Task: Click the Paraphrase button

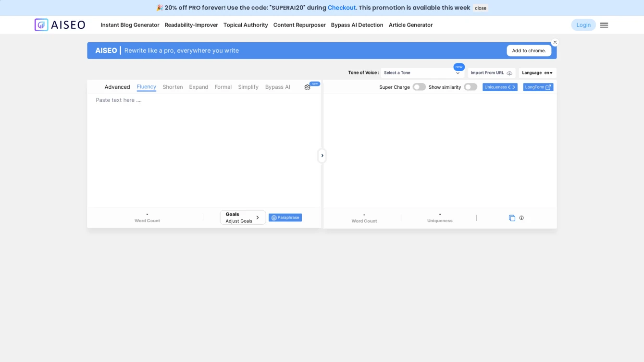Action: (285, 217)
